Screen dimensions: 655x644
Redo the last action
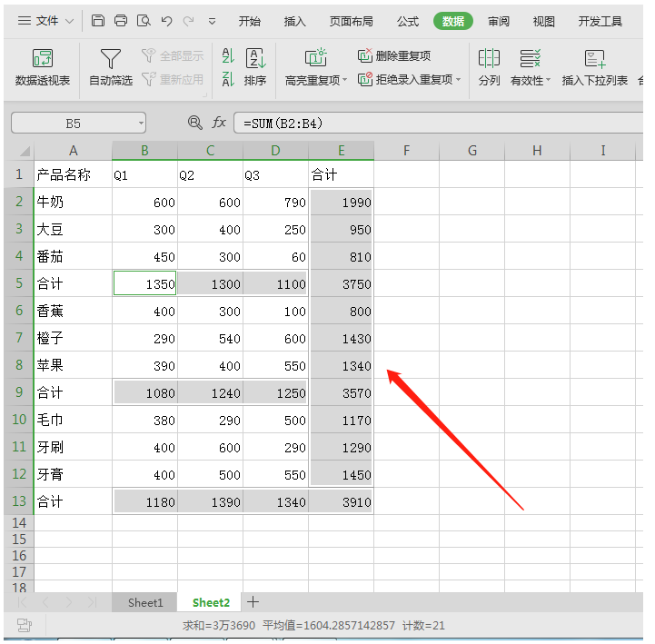[x=189, y=21]
